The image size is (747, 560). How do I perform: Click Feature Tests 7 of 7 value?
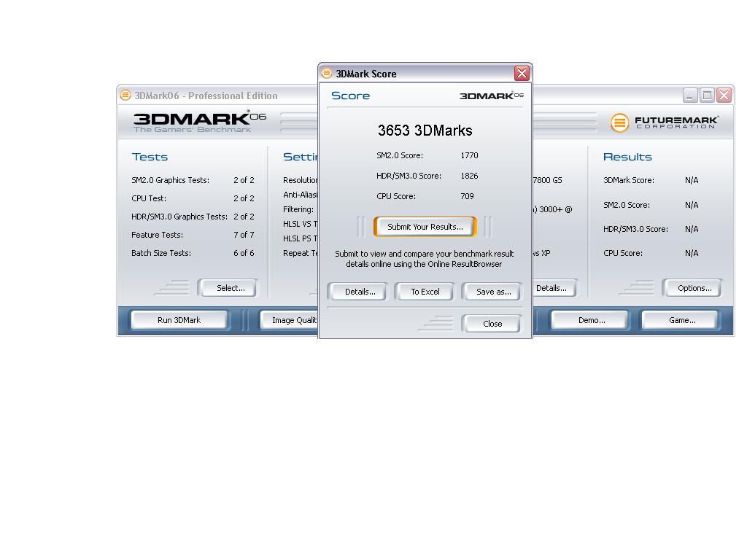coord(244,235)
